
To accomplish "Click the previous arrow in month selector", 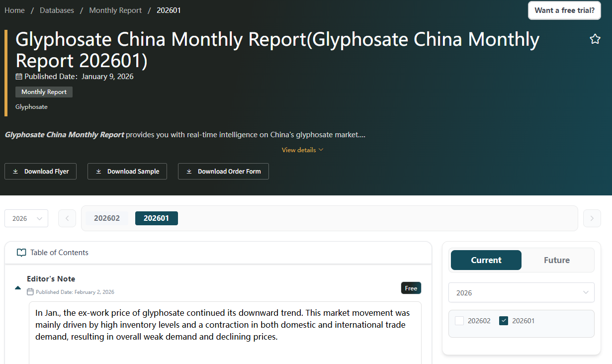I will (x=67, y=218).
